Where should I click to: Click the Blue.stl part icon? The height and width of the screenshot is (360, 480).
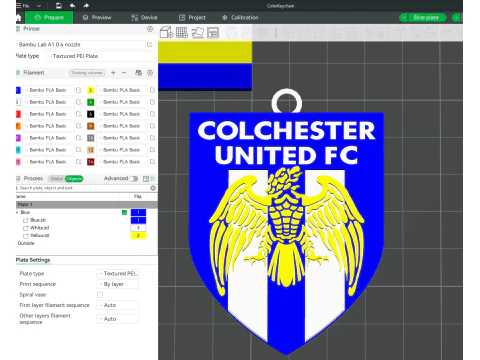tap(25, 220)
